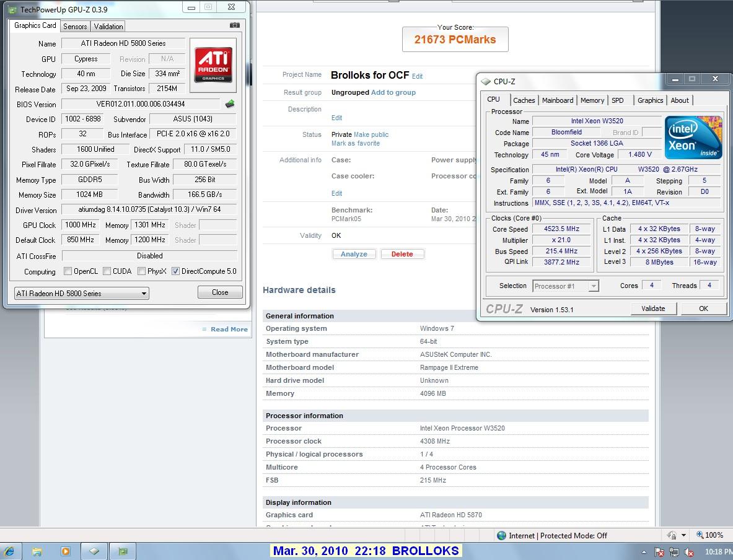
Task: Switch to the CPU-Z taskbar button
Action: click(x=94, y=551)
